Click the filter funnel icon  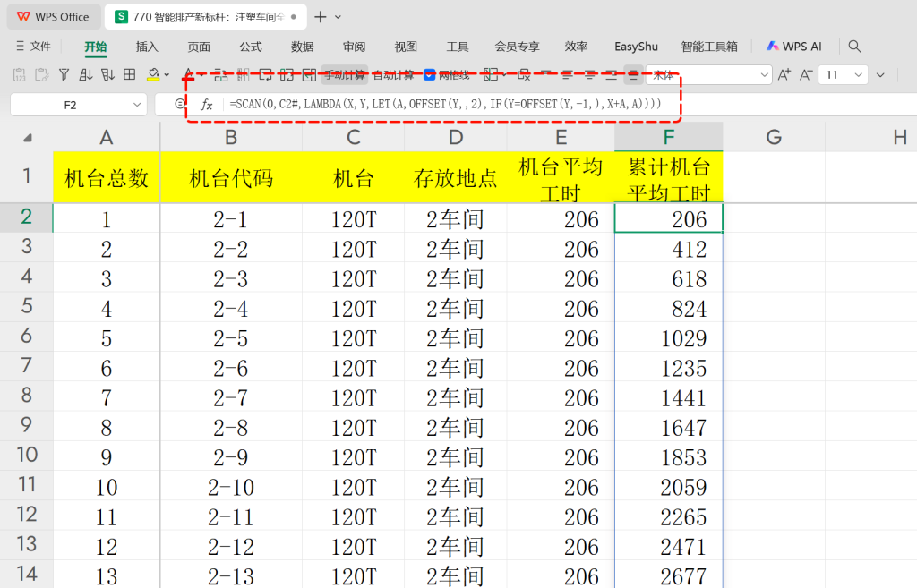point(64,75)
